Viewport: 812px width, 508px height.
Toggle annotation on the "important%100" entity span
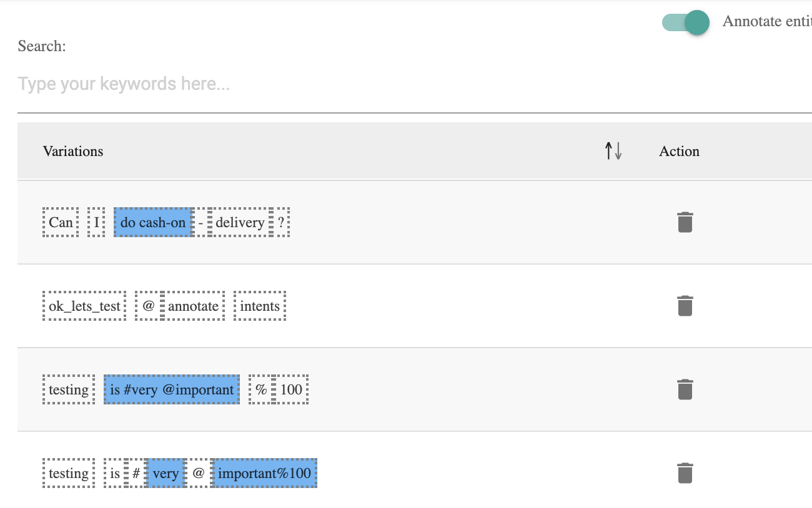coord(264,472)
